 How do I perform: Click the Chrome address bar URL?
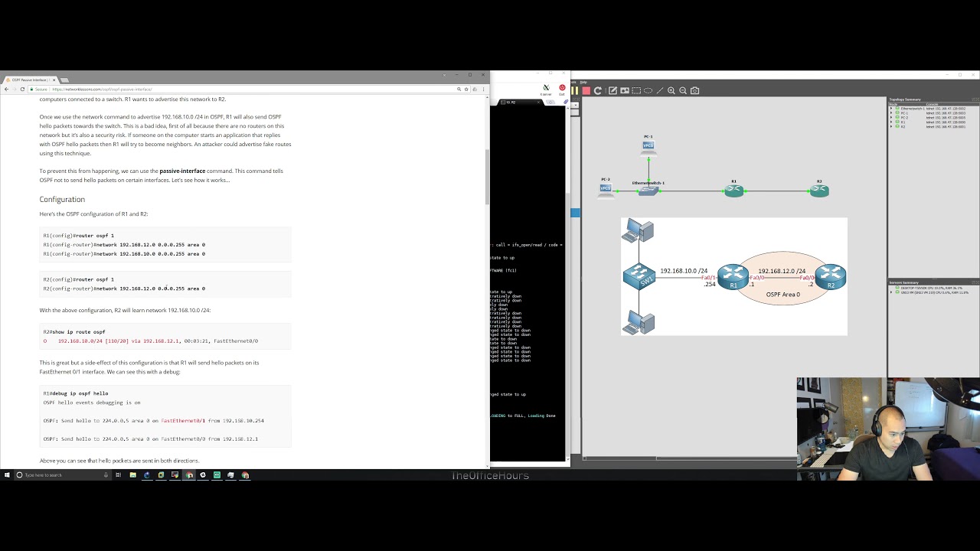click(x=103, y=90)
